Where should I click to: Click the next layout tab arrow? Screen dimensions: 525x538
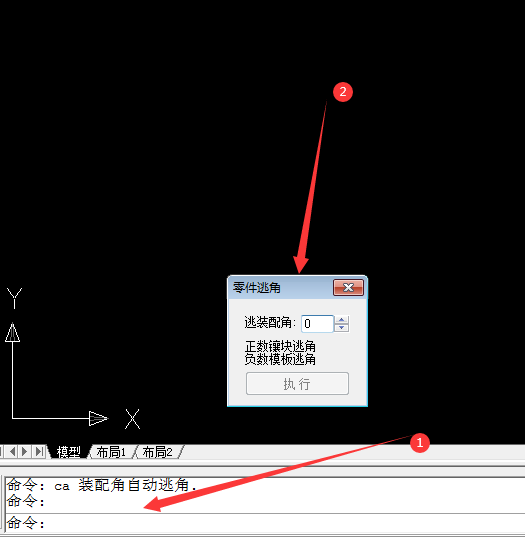(25, 451)
